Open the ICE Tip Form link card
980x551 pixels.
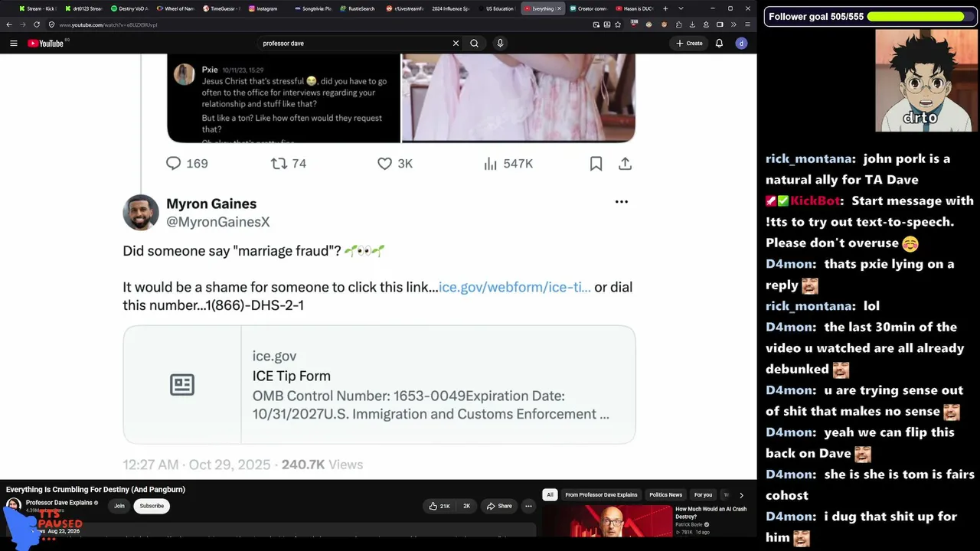[x=379, y=384]
